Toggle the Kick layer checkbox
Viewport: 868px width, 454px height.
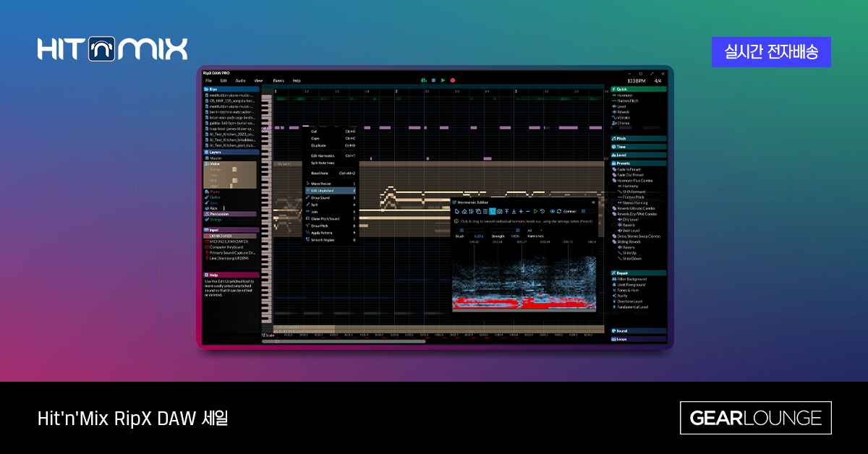click(207, 207)
